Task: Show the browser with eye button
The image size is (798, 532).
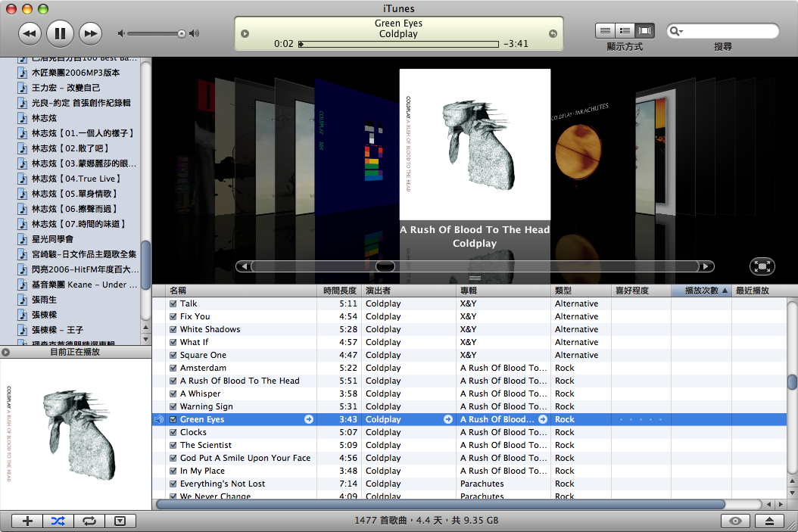Action: [x=735, y=521]
